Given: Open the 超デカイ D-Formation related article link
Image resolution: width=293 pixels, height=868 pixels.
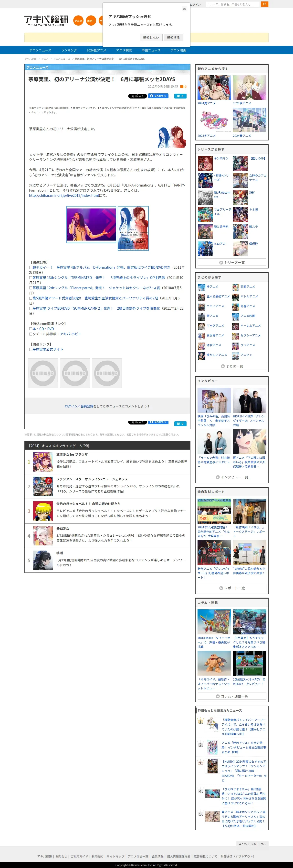Looking at the screenshot, I should click(102, 267).
